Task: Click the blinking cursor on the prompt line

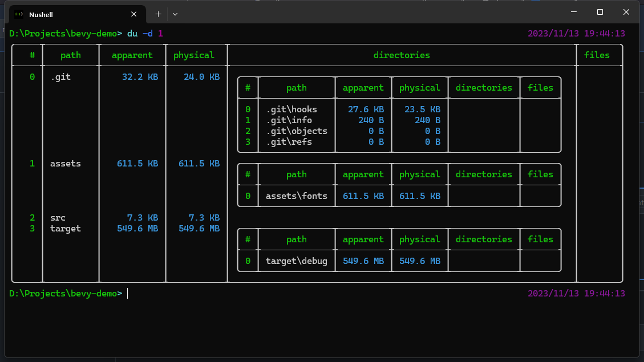Action: 127,294
